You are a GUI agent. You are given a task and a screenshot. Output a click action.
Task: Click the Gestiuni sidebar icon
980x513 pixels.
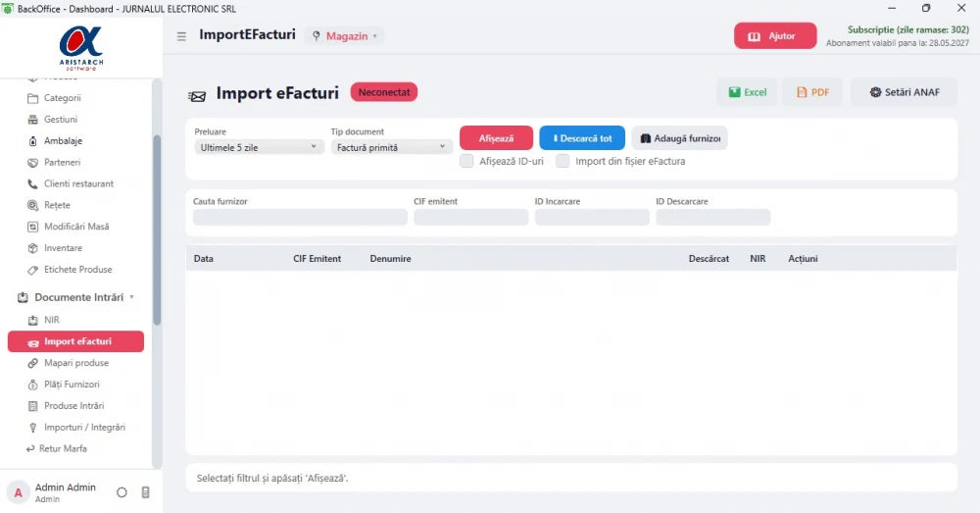tap(32, 120)
